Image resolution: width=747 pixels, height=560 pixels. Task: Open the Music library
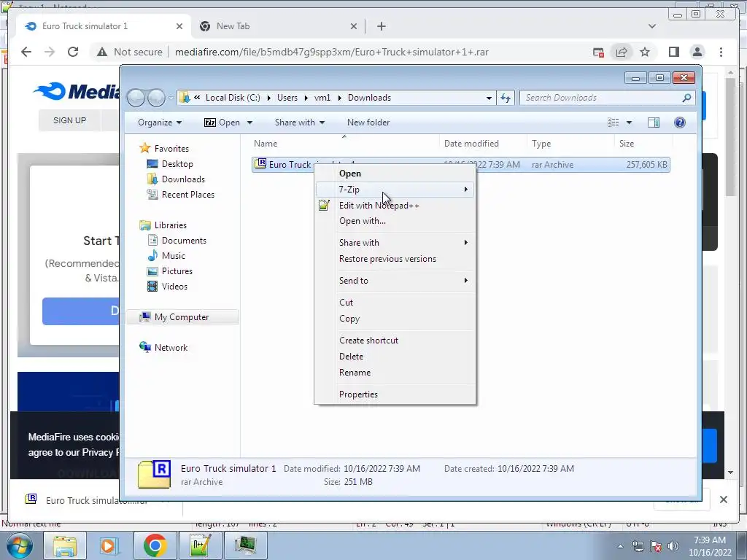click(x=173, y=256)
